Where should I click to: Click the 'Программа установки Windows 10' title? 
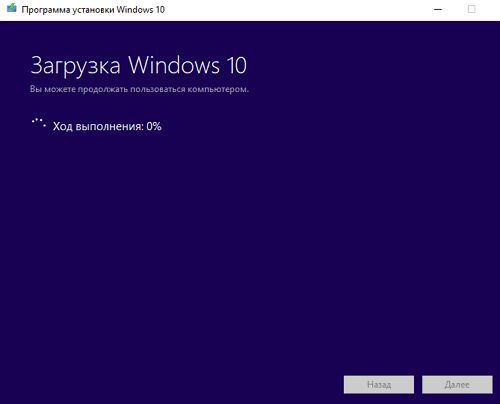coord(93,10)
